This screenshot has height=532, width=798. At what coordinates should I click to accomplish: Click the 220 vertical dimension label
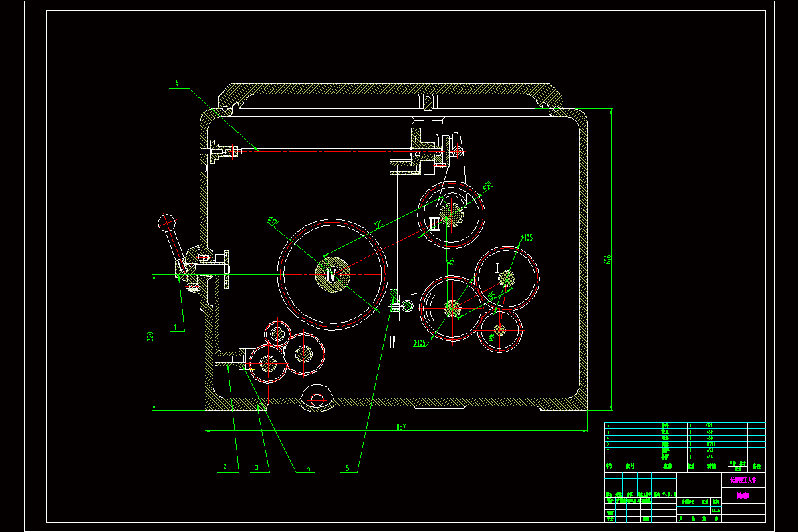tap(150, 336)
